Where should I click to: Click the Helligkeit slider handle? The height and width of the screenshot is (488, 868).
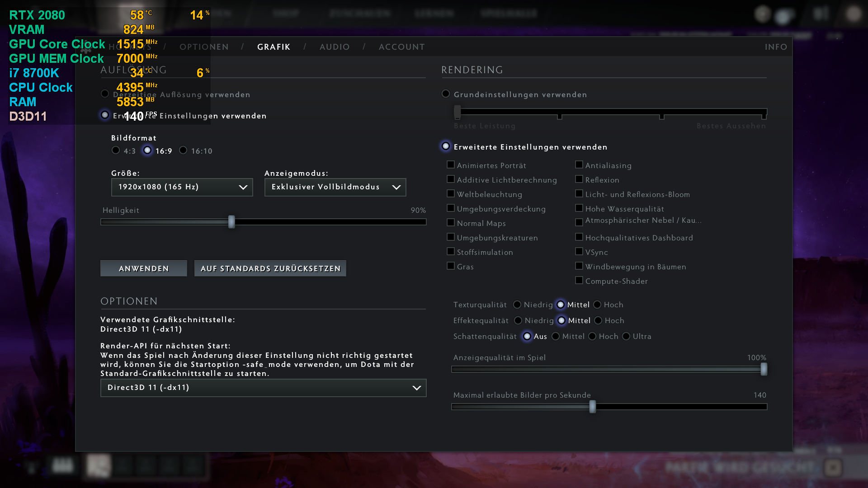tap(231, 222)
